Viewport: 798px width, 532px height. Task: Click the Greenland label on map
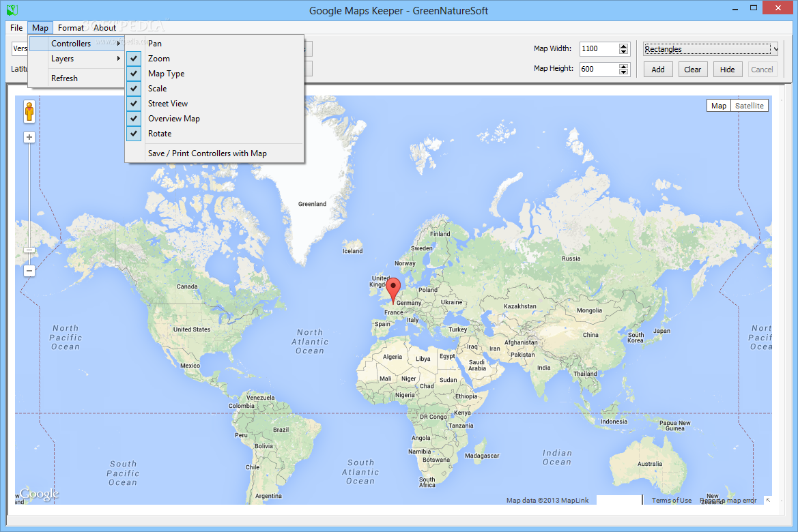(x=312, y=204)
